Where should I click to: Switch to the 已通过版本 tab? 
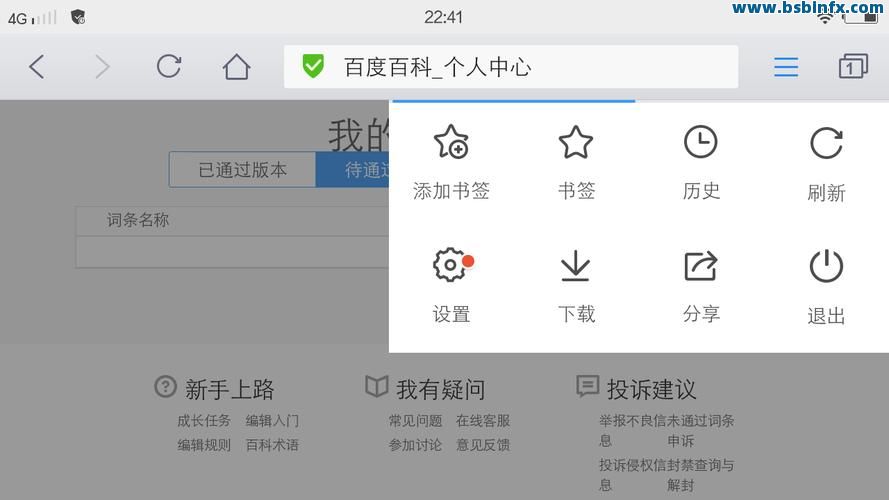tap(242, 170)
